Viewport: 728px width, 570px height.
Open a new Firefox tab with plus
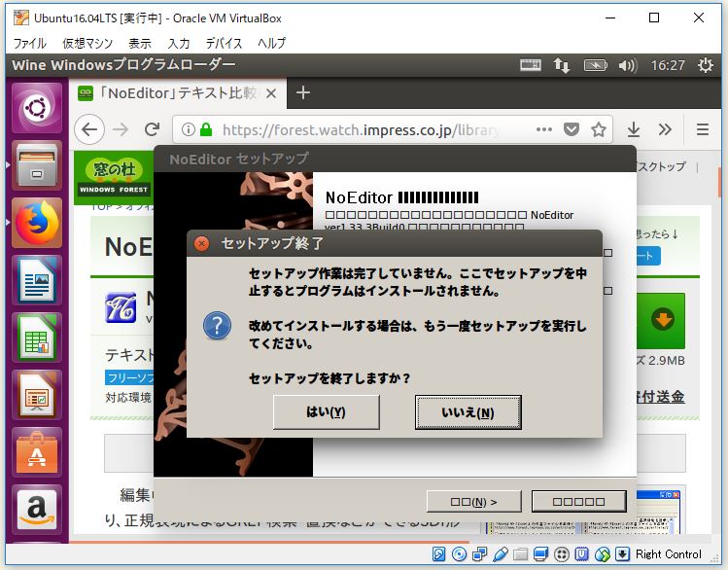pos(302,93)
